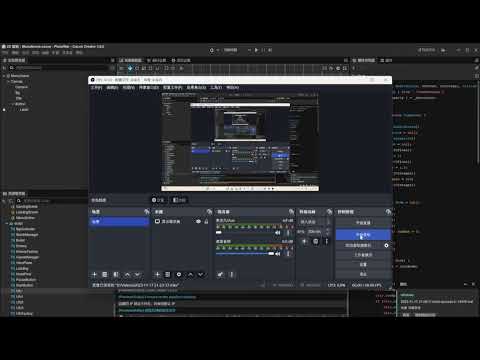Open the OBS Tools menu
The image size is (480, 360).
tap(216, 87)
